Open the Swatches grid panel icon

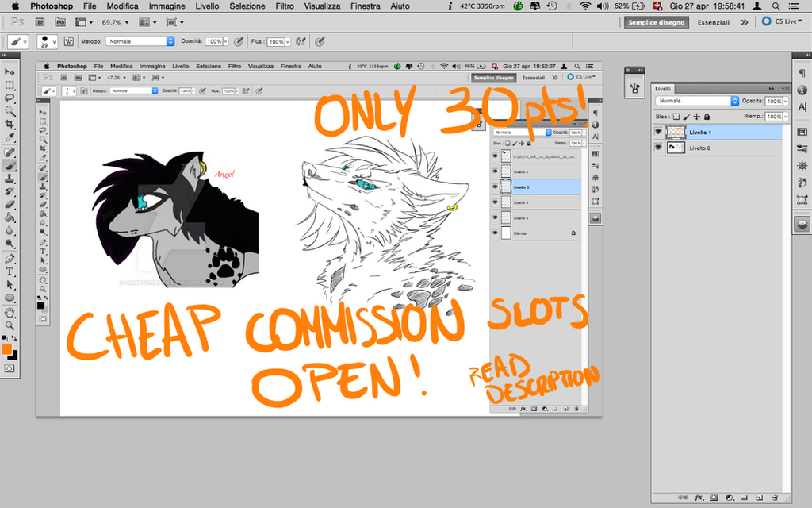point(802,132)
